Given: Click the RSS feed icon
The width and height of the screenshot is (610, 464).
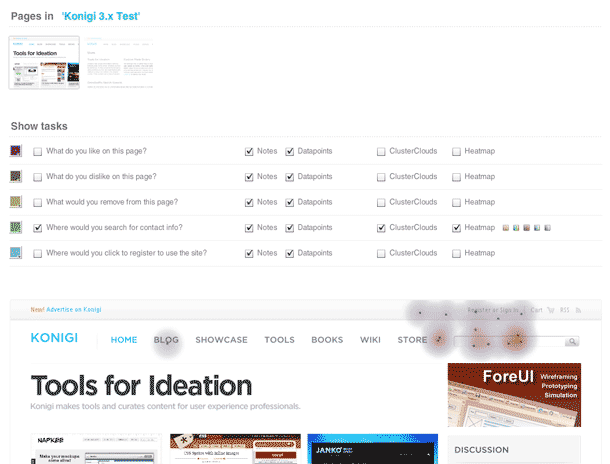Looking at the screenshot, I should [x=578, y=310].
